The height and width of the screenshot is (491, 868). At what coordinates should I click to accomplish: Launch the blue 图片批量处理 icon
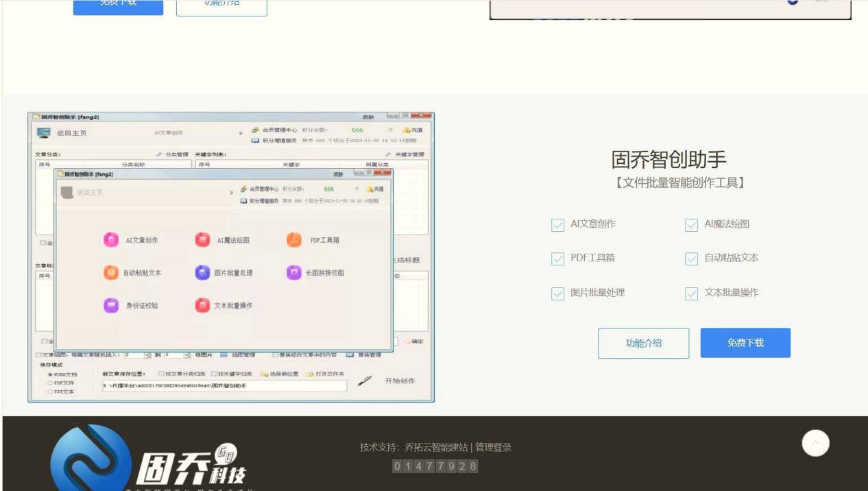[x=202, y=273]
